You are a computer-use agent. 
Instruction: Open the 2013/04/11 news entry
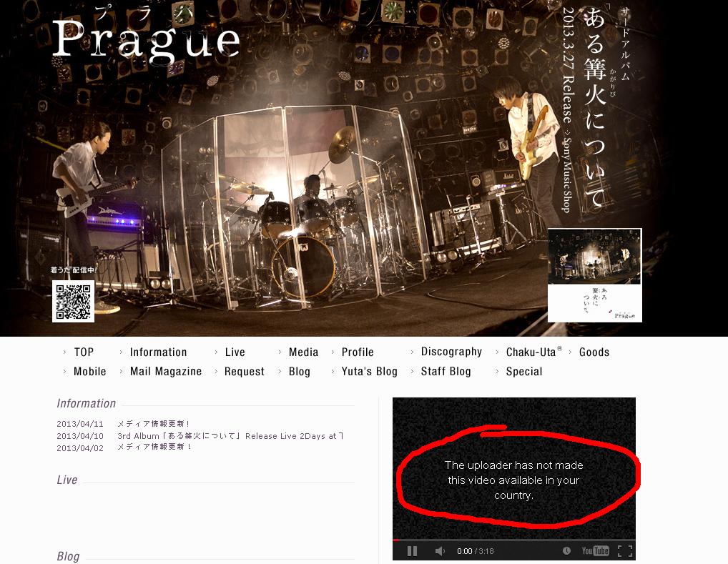153,424
